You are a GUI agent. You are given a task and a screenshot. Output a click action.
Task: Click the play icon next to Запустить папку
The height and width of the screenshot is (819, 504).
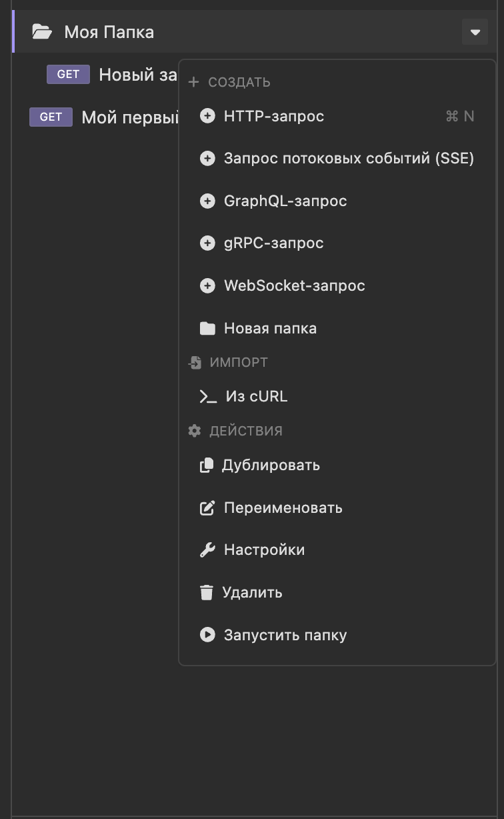click(207, 634)
